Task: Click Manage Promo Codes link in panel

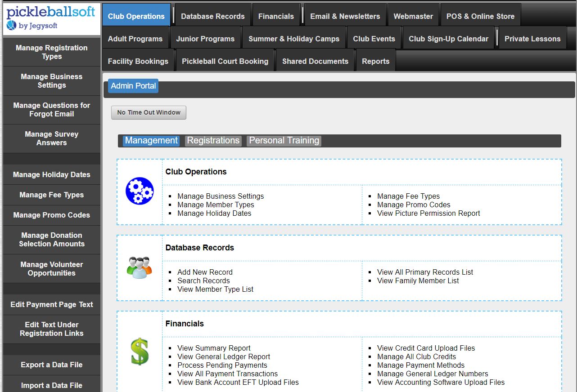Action: (x=414, y=205)
